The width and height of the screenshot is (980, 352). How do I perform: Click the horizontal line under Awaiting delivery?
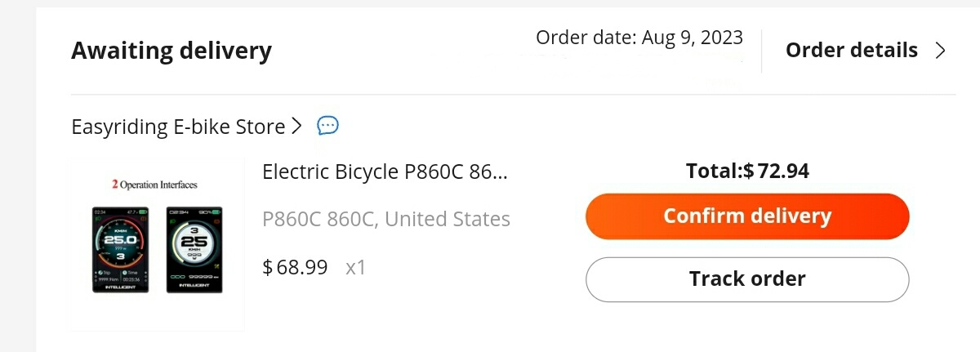pos(513,95)
